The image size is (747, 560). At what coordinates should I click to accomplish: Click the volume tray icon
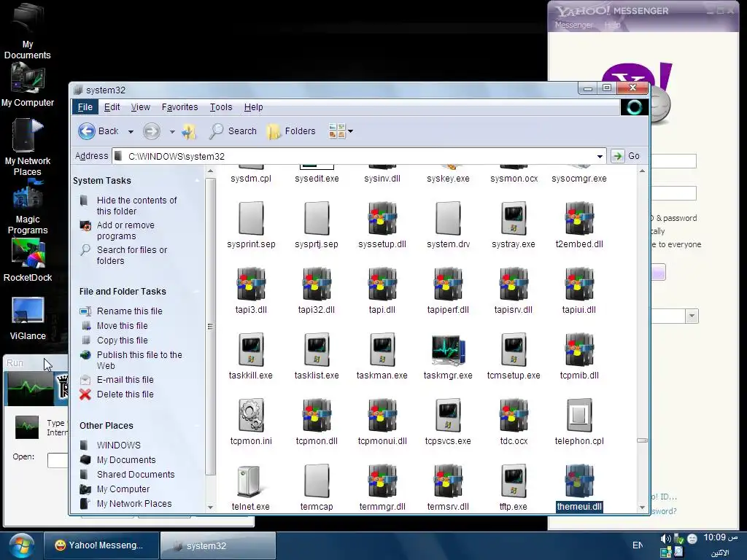click(665, 539)
